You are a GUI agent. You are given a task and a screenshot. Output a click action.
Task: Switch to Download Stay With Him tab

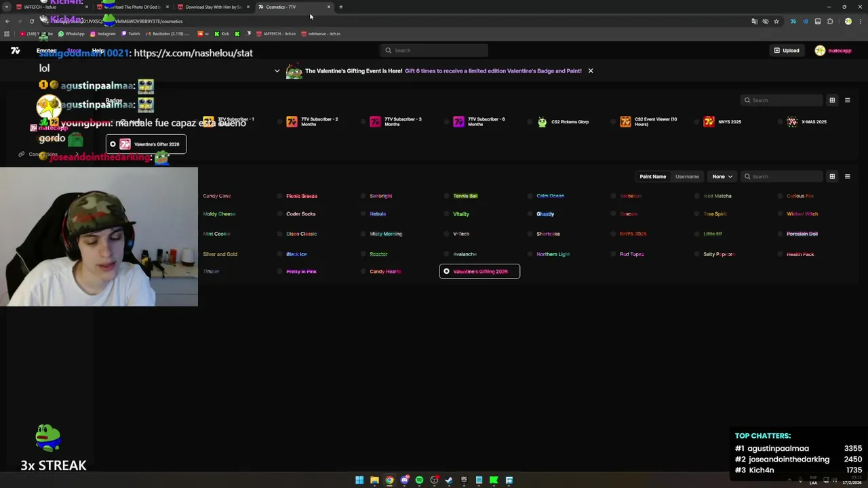point(214,7)
